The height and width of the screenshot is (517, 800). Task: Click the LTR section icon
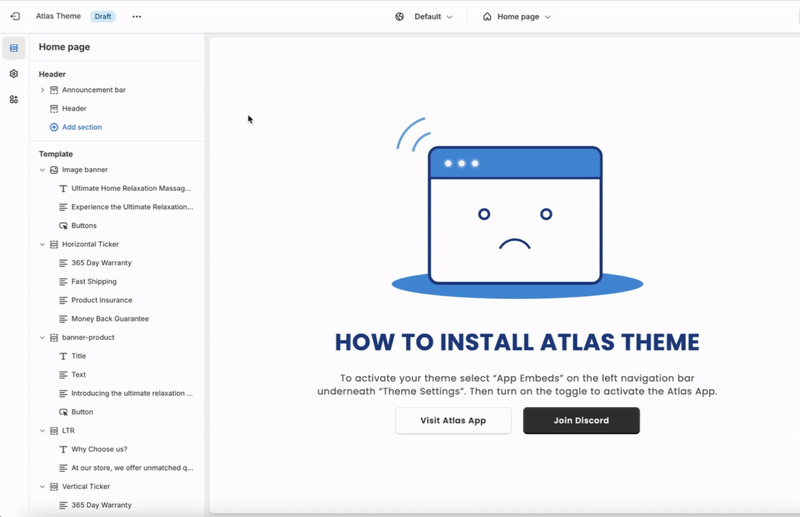tap(54, 431)
